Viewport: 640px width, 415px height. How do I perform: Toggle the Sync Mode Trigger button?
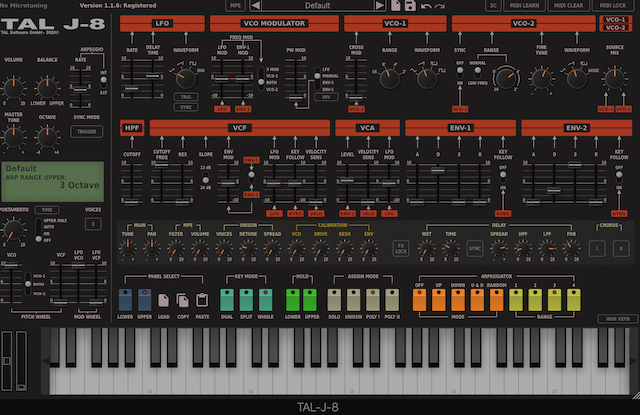[x=87, y=131]
